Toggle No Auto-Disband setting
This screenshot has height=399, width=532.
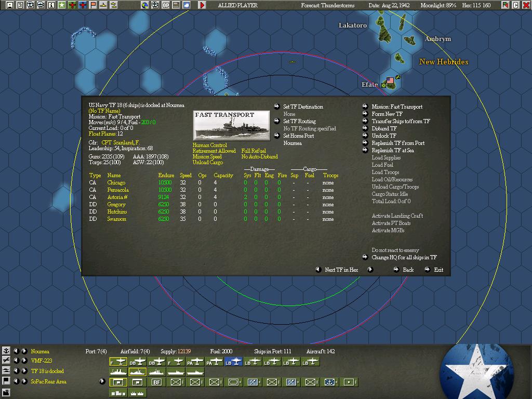260,157
